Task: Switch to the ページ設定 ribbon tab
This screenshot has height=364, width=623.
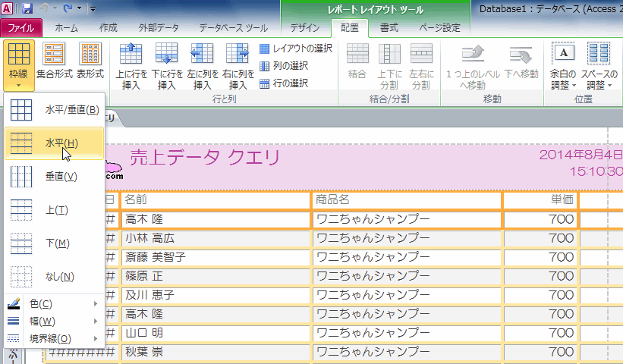Action: [x=439, y=28]
